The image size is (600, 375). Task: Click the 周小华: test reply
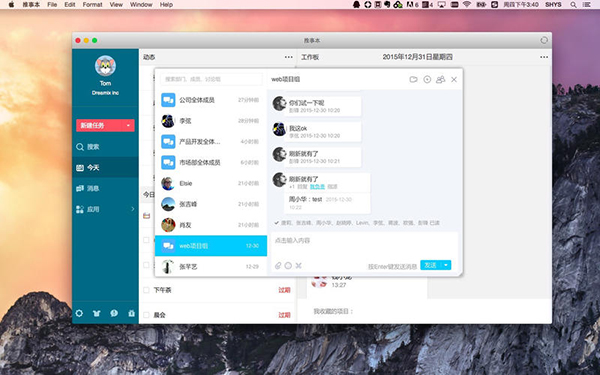point(327,203)
